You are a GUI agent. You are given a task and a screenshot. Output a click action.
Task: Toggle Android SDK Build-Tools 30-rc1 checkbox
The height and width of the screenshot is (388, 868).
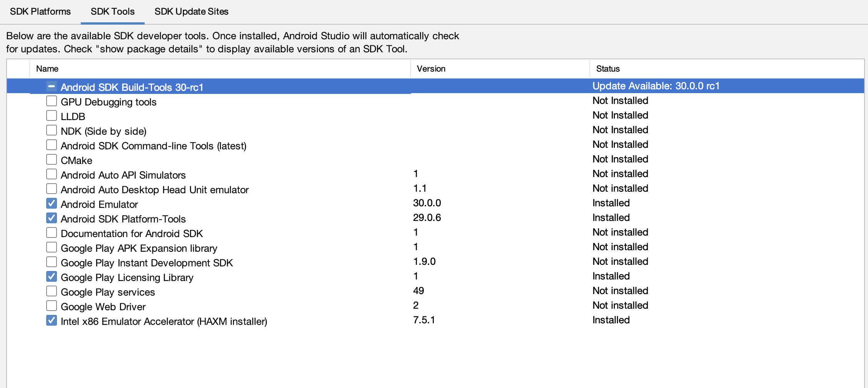52,86
